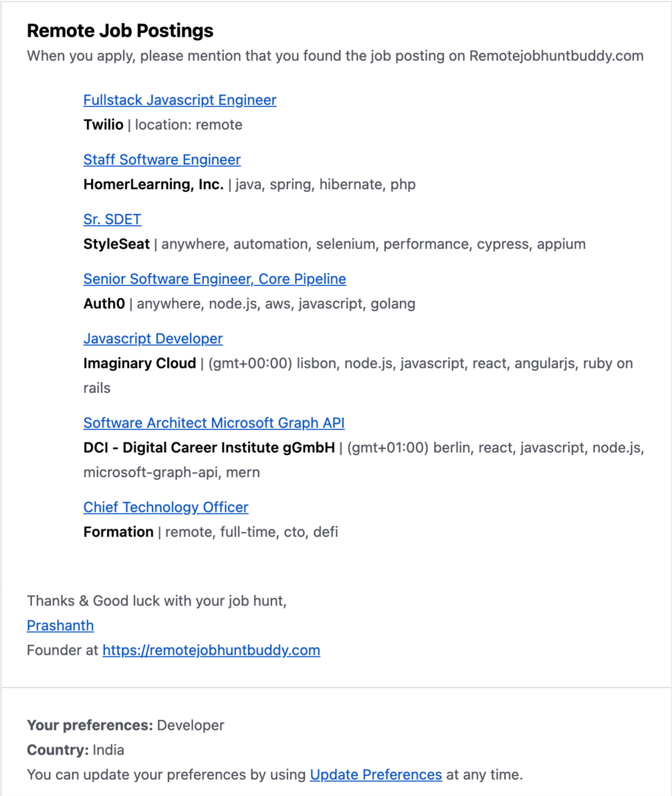Open the Prashanth founder link
This screenshot has height=796, width=672.
click(x=60, y=626)
